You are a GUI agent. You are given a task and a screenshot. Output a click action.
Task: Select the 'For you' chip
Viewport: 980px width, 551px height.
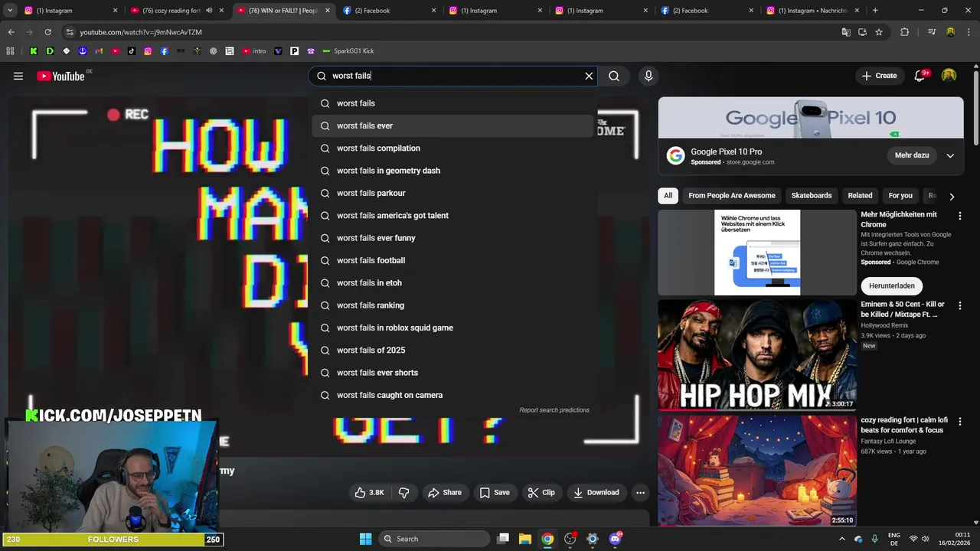point(900,196)
